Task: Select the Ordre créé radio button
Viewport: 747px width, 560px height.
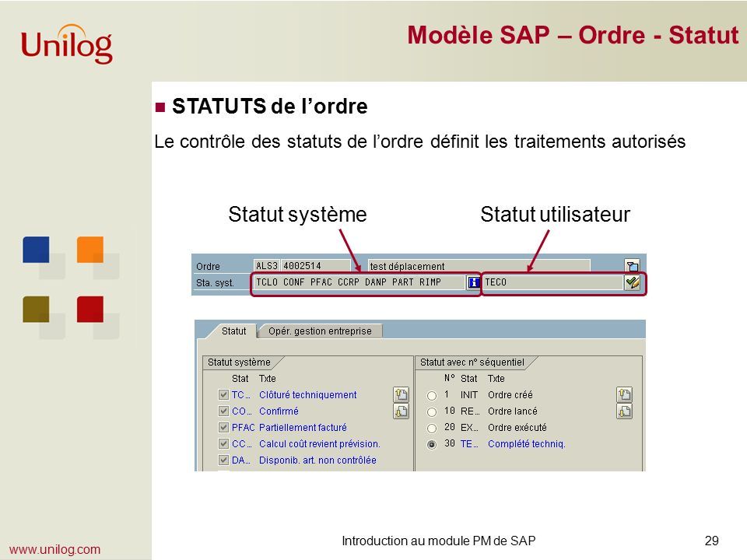Action: 432,396
